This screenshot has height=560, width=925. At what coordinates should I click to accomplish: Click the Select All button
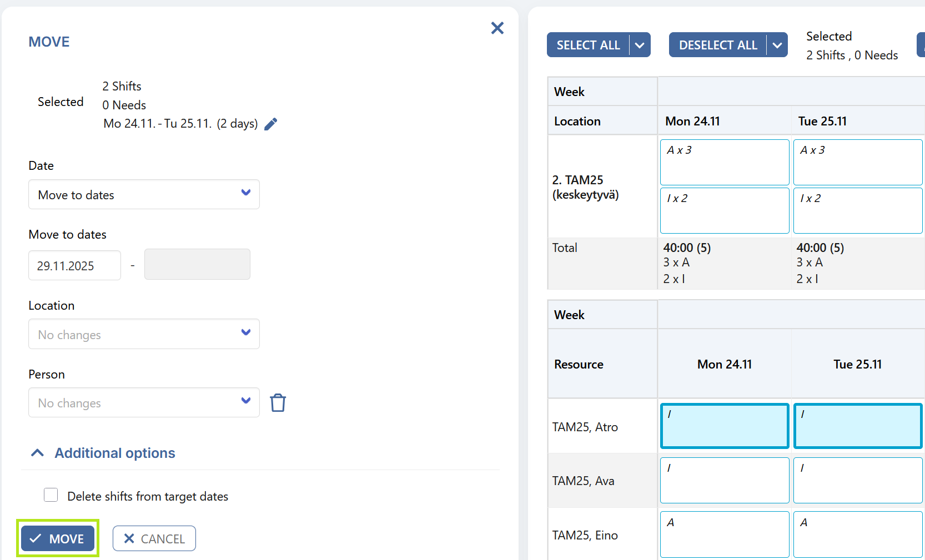coord(588,45)
